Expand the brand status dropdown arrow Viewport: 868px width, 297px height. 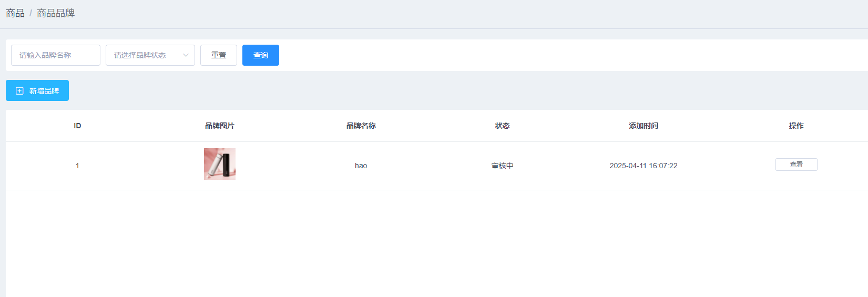(186, 55)
